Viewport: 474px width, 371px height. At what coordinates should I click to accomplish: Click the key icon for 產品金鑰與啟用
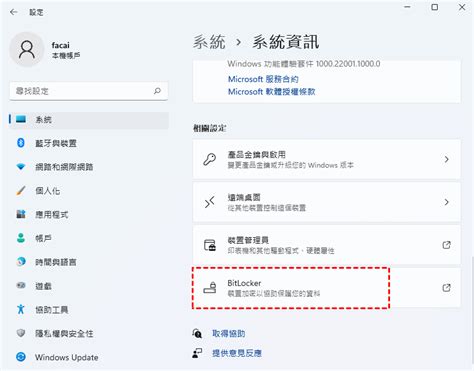pyautogui.click(x=210, y=159)
